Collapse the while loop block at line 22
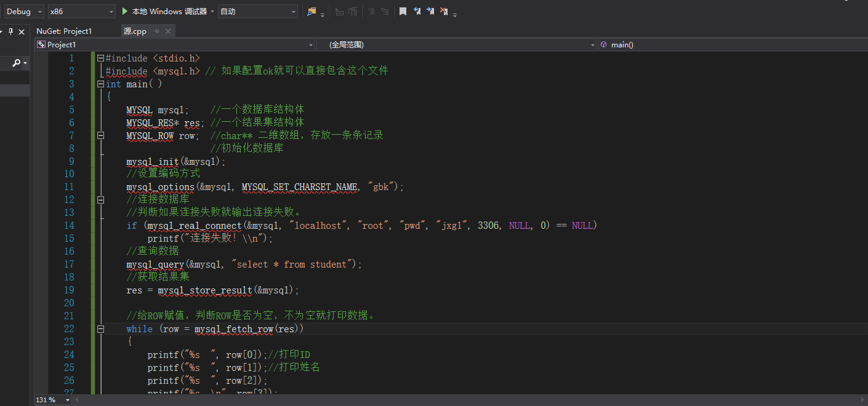Image resolution: width=868 pixels, height=406 pixels. [x=100, y=328]
